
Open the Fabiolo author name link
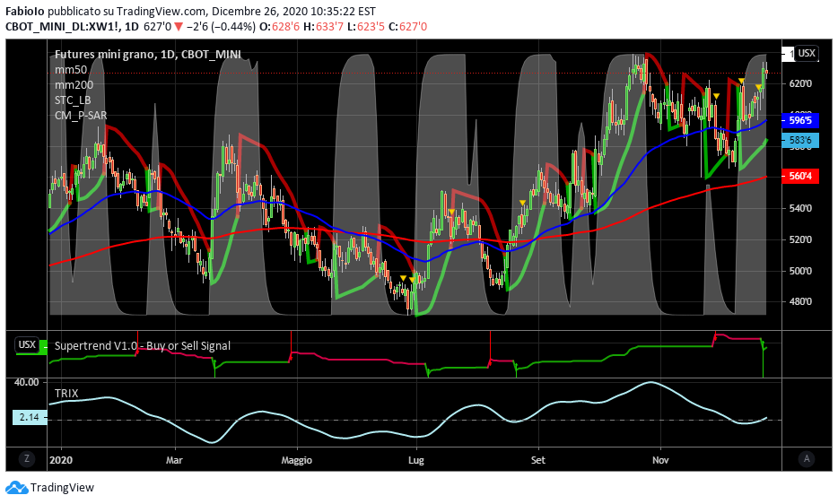26,12
